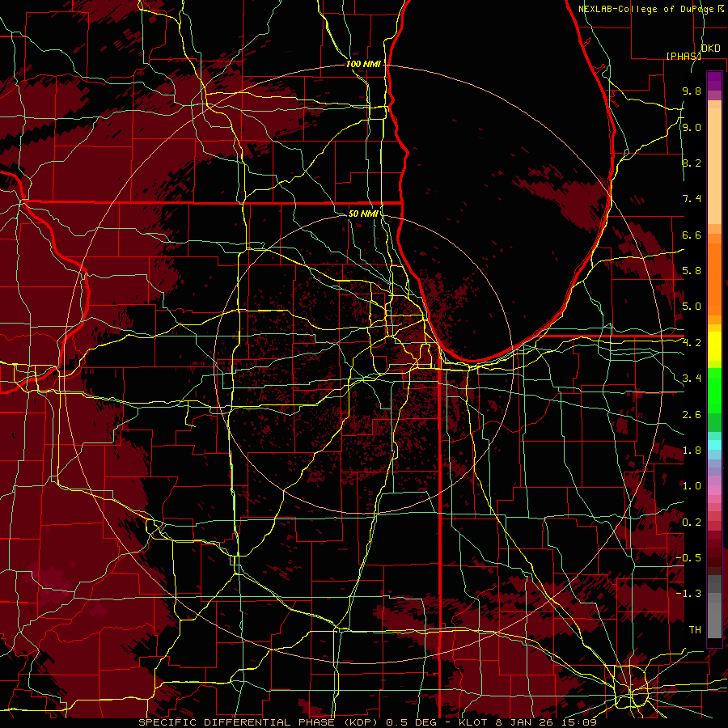This screenshot has height=728, width=728.
Task: Click the NEXLAB-College of DuPage label
Action: (x=648, y=9)
